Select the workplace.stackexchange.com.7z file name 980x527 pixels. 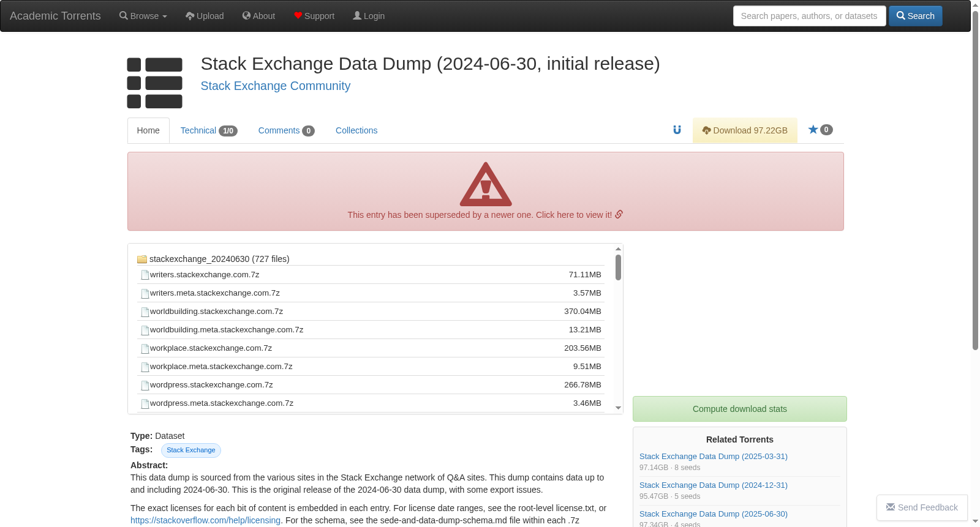[x=211, y=348]
